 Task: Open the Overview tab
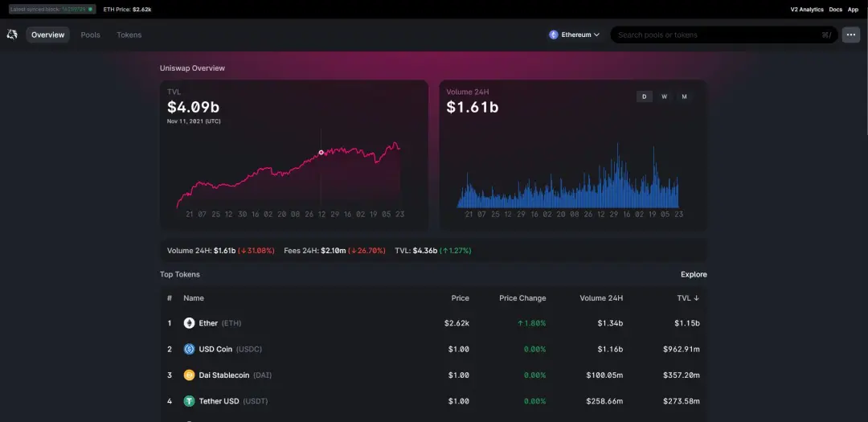[x=47, y=35]
